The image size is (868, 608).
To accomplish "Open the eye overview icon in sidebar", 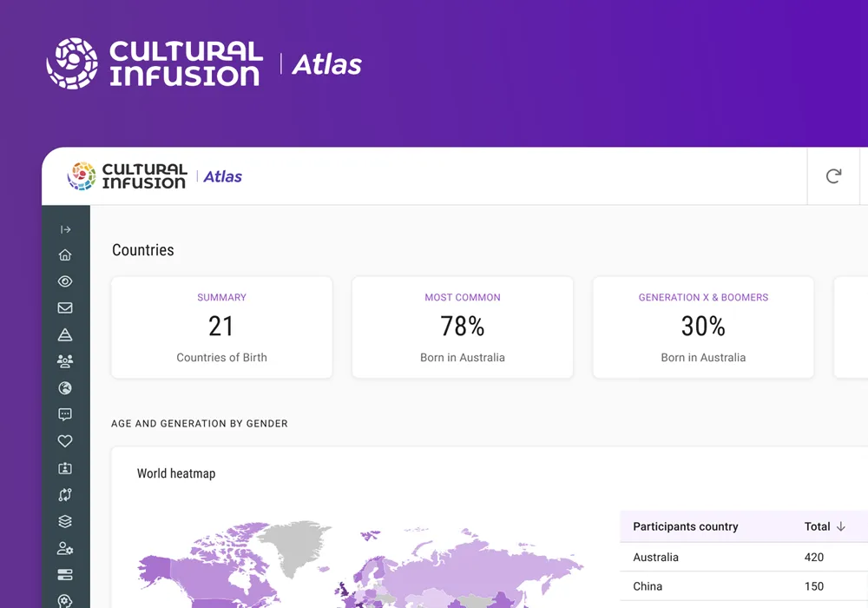I will [65, 281].
